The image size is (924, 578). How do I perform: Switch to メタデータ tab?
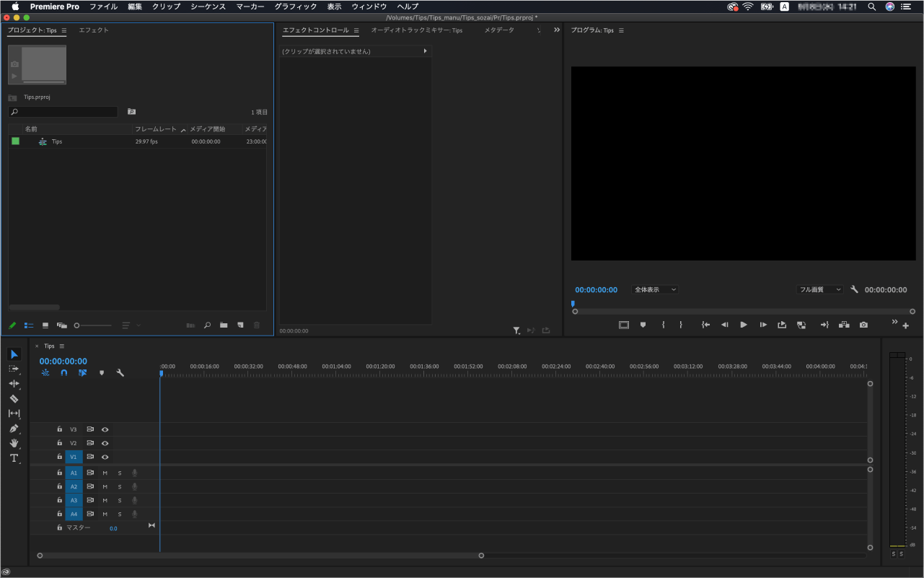[x=499, y=30]
